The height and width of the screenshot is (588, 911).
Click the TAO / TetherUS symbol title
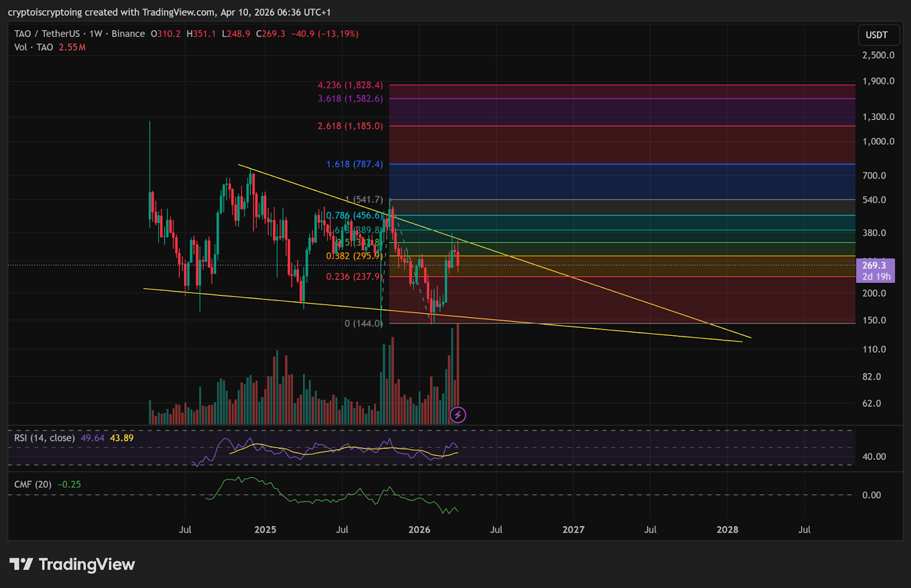(47, 34)
